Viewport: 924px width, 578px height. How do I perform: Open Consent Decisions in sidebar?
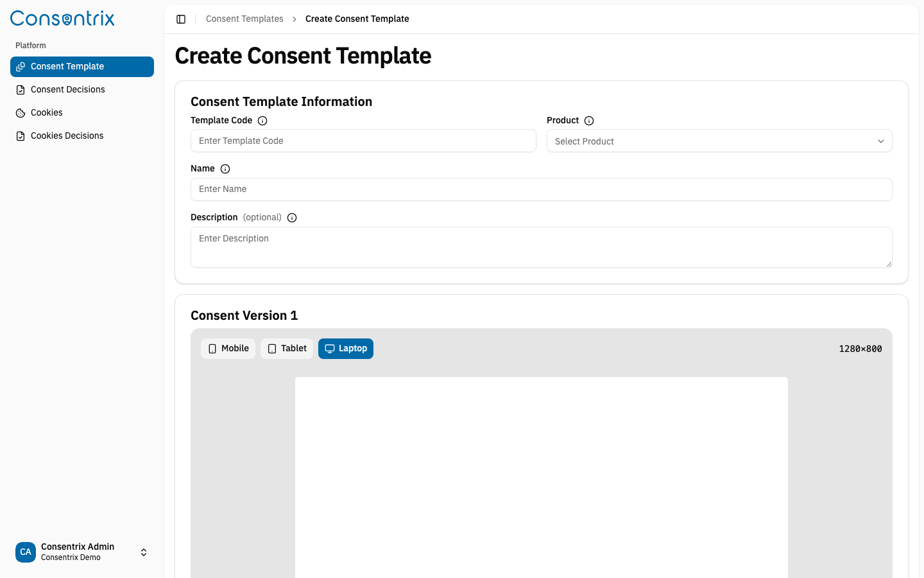82,90
